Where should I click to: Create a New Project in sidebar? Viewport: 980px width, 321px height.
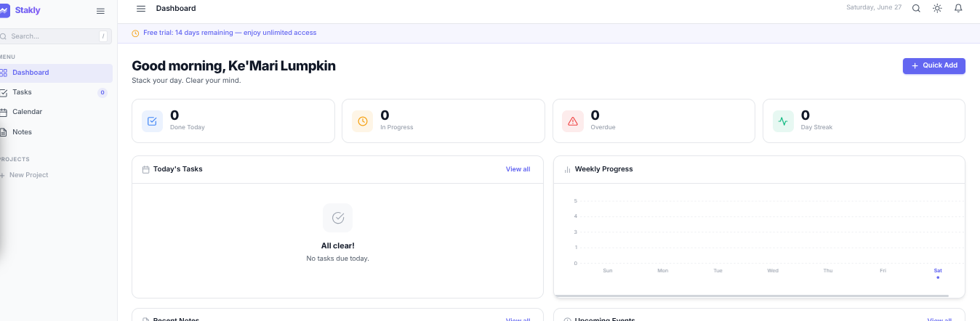click(25, 175)
